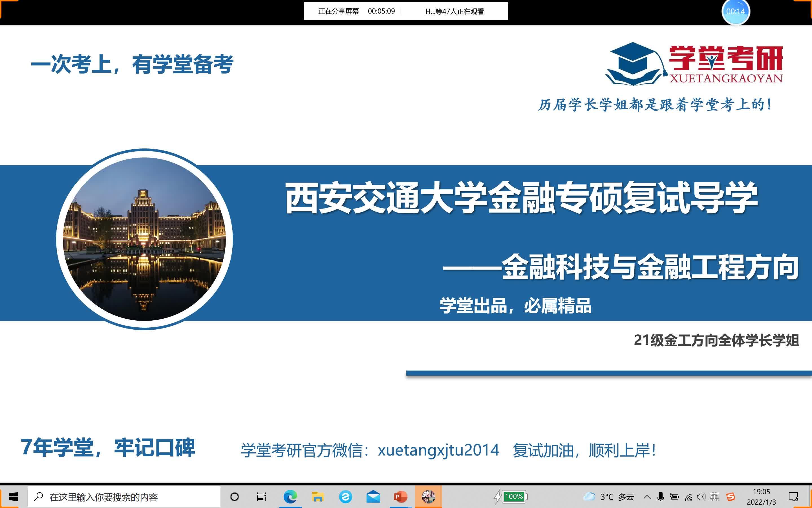Click the text 21级金工方向全体学长学姐
This screenshot has height=508, width=812.
[716, 340]
